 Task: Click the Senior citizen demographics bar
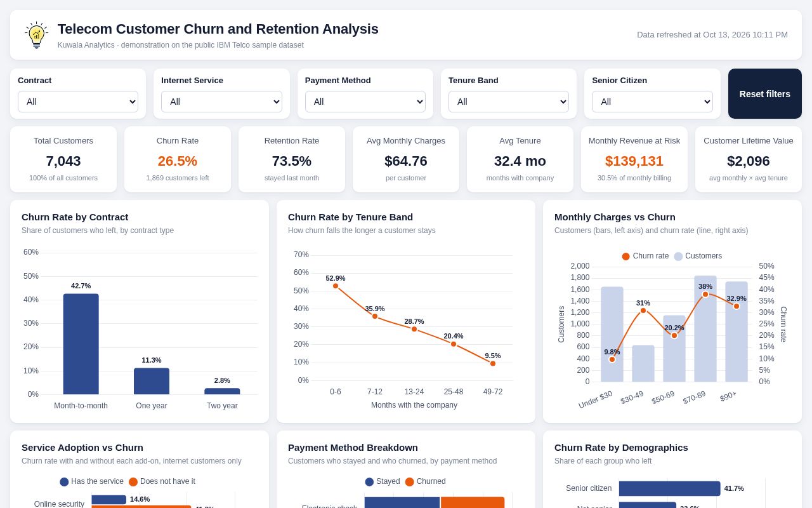(670, 488)
